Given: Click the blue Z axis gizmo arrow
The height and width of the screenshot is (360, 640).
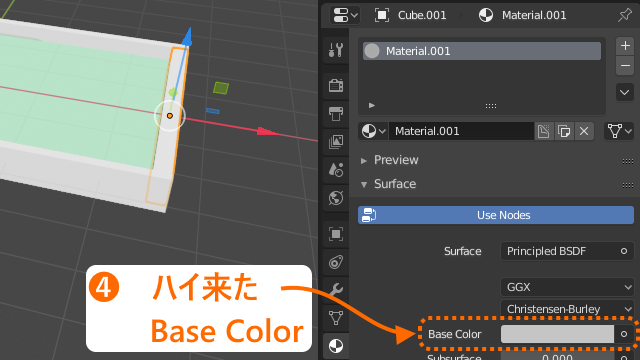Looking at the screenshot, I should tap(187, 37).
